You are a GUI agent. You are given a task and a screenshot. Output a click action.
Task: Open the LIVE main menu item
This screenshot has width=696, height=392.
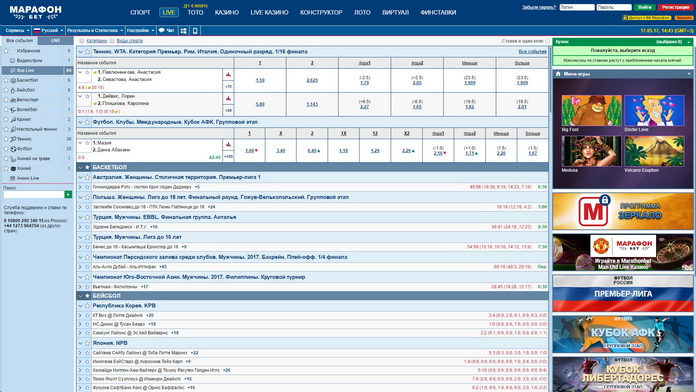coord(169,12)
